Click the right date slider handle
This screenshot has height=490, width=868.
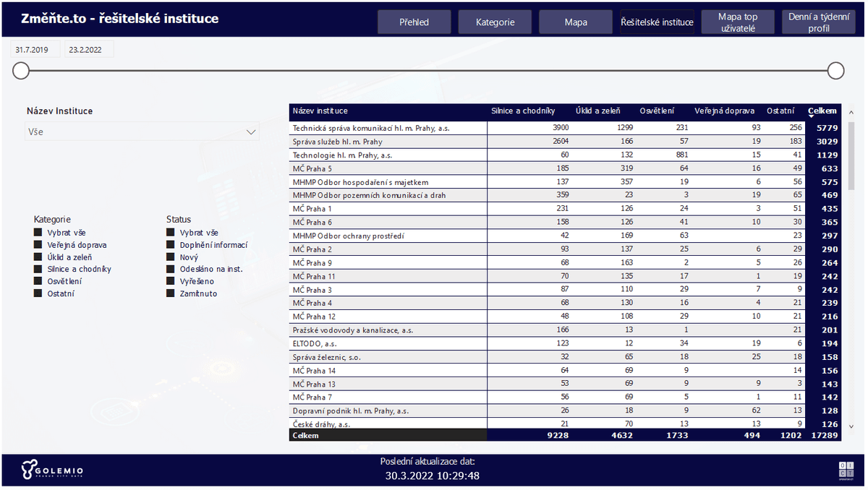click(x=835, y=70)
